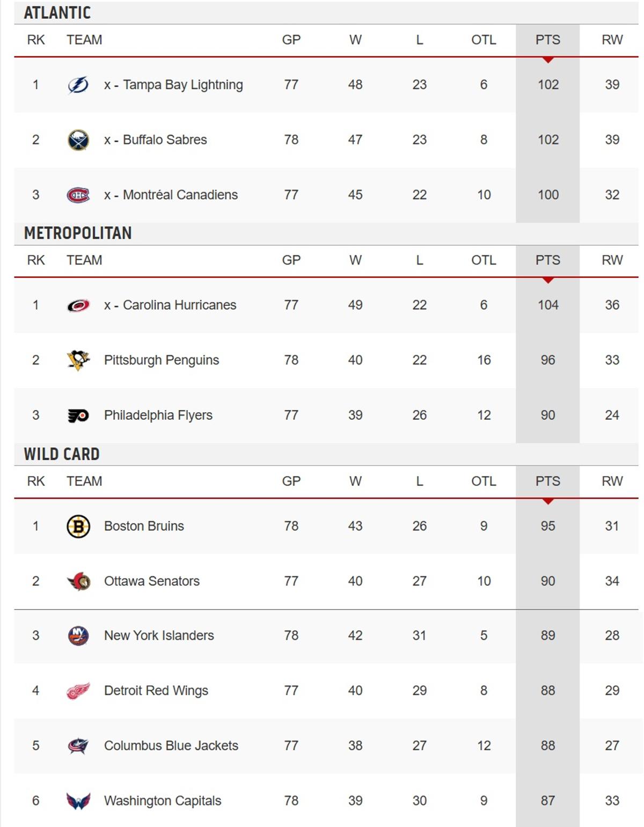The height and width of the screenshot is (827, 644).
Task: Select the Philadelphia Flyers logo
Action: (77, 415)
